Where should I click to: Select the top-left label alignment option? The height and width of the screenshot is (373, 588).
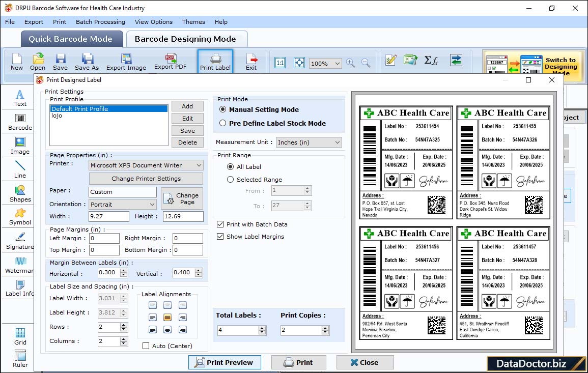(x=152, y=305)
